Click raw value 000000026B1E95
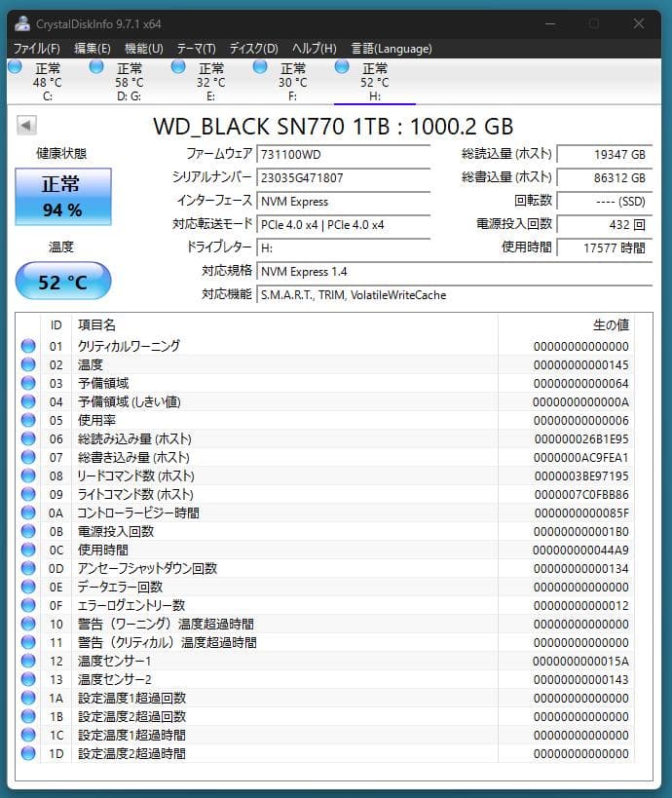 [x=581, y=438]
